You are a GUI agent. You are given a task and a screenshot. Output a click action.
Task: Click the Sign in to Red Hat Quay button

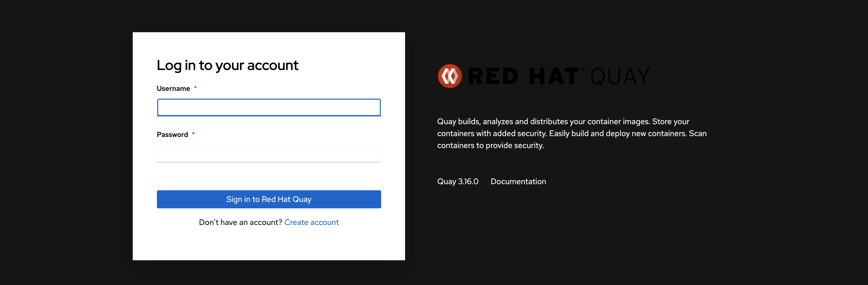point(269,199)
